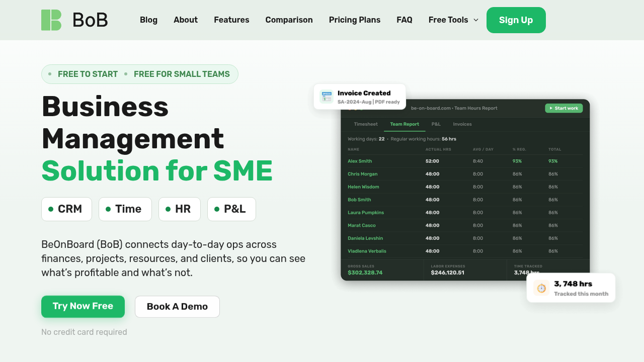Screen dimensions: 644x362
Task: Open Features in the navigation
Action: (231, 20)
